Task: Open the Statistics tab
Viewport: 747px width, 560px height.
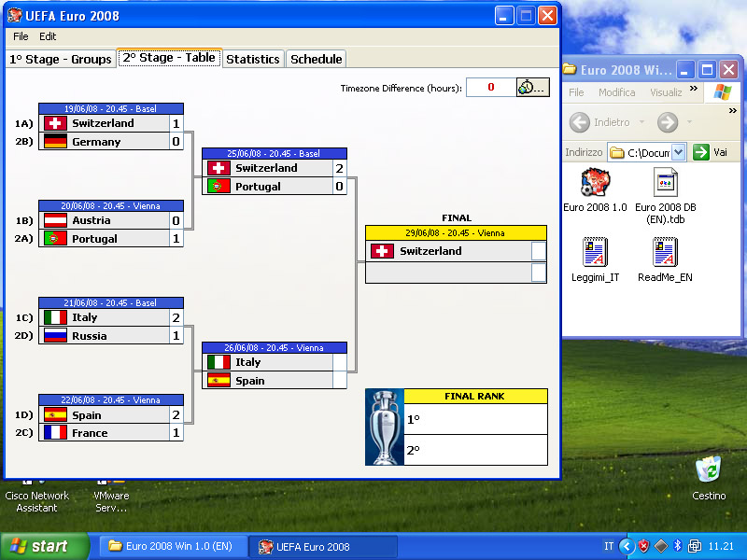Action: 253,59
